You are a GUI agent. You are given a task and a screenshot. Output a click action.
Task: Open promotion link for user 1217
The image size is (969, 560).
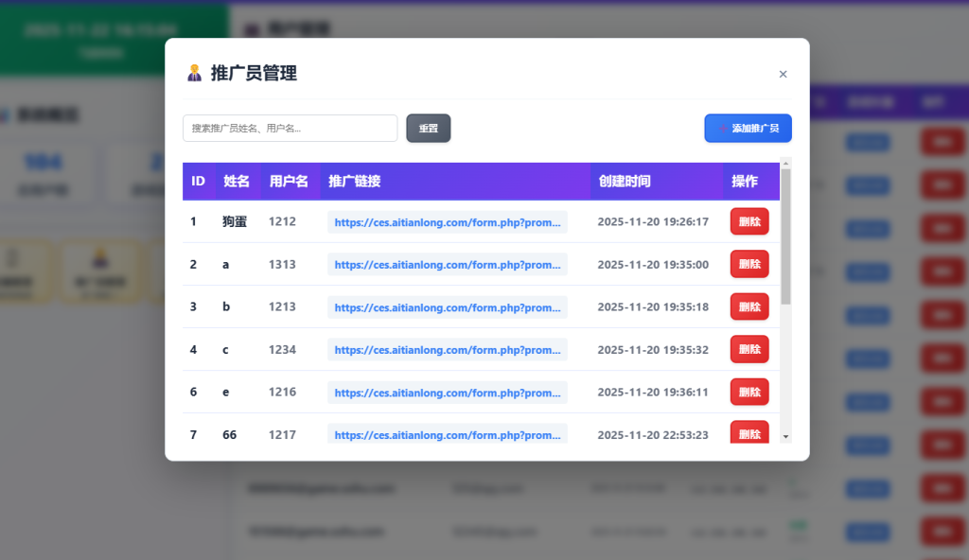click(448, 434)
